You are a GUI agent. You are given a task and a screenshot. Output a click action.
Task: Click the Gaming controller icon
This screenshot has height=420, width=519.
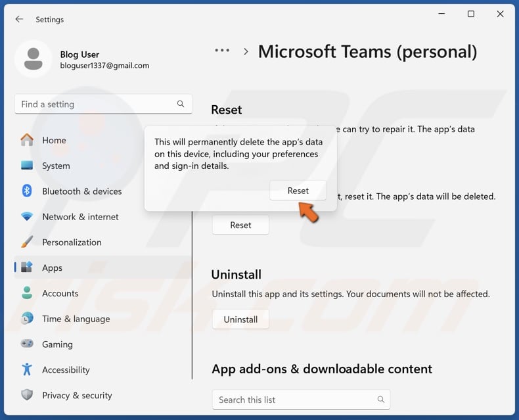tap(27, 344)
